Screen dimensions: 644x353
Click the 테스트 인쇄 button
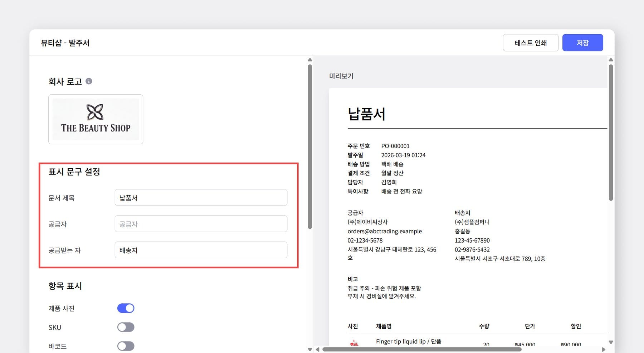pyautogui.click(x=531, y=42)
